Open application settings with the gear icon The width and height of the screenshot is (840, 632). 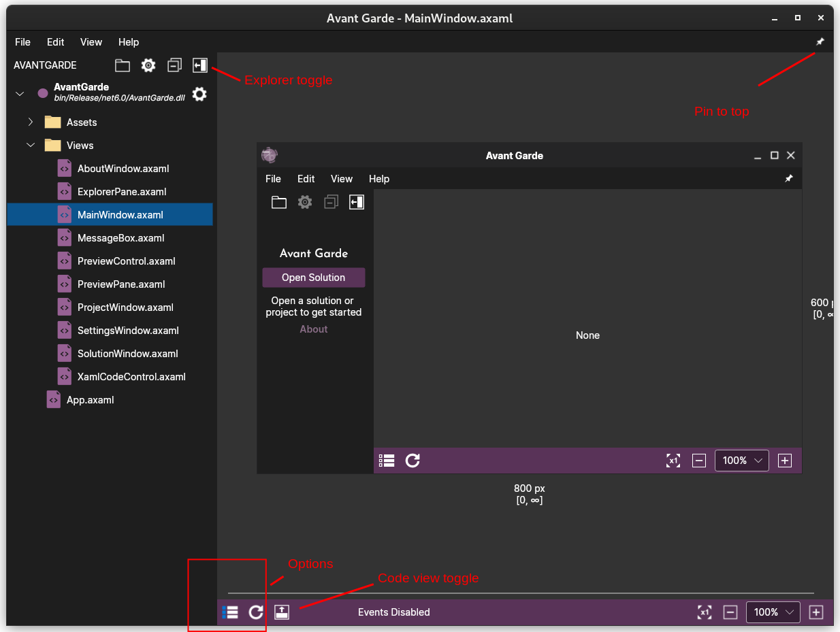click(x=148, y=65)
